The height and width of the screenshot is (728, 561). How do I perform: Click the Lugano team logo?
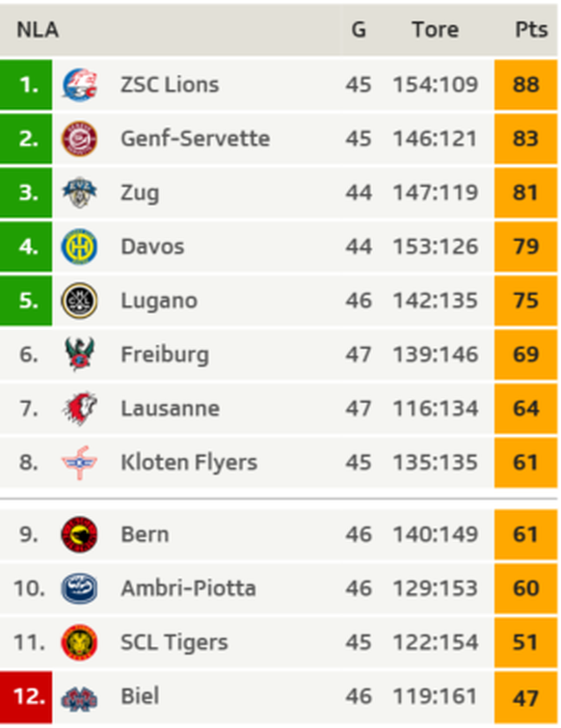click(x=79, y=301)
